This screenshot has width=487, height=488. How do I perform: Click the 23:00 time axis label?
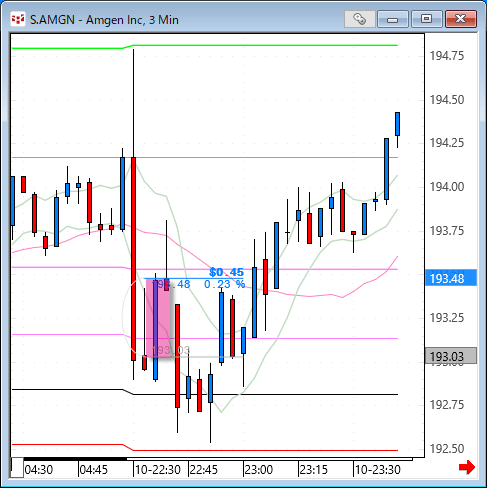coord(259,470)
